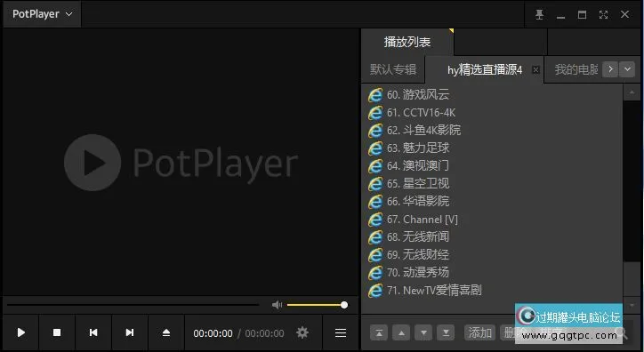The width and height of the screenshot is (644, 352).
Task: Select playlist item 65. 星空卫视
Action: (492, 183)
